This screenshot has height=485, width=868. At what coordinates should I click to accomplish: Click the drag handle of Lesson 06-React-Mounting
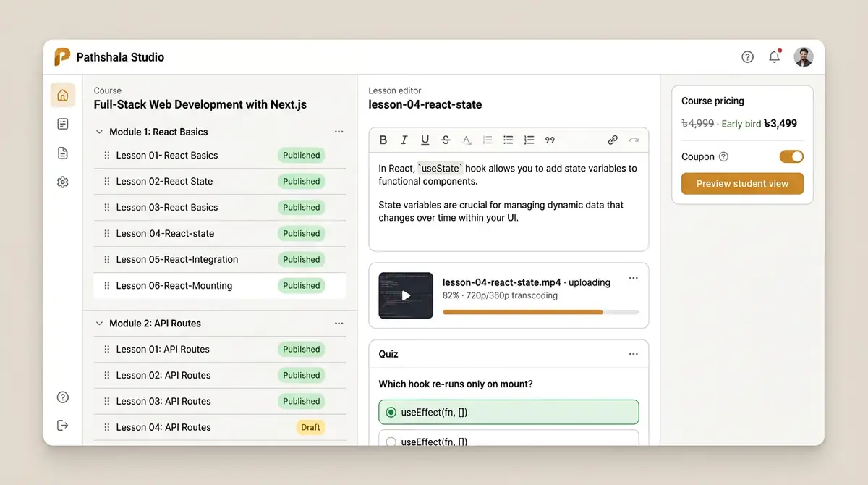(x=107, y=285)
